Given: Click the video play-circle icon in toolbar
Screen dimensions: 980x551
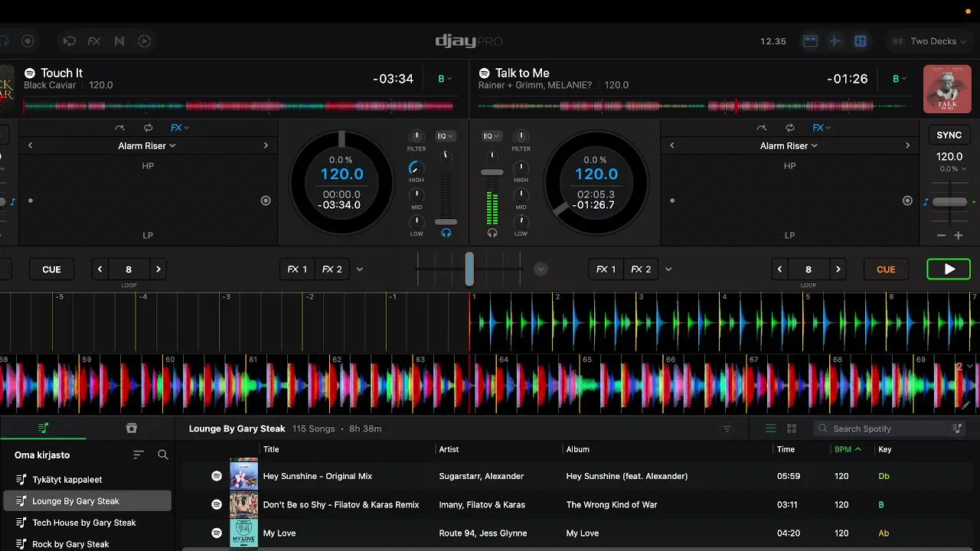Looking at the screenshot, I should 144,41.
